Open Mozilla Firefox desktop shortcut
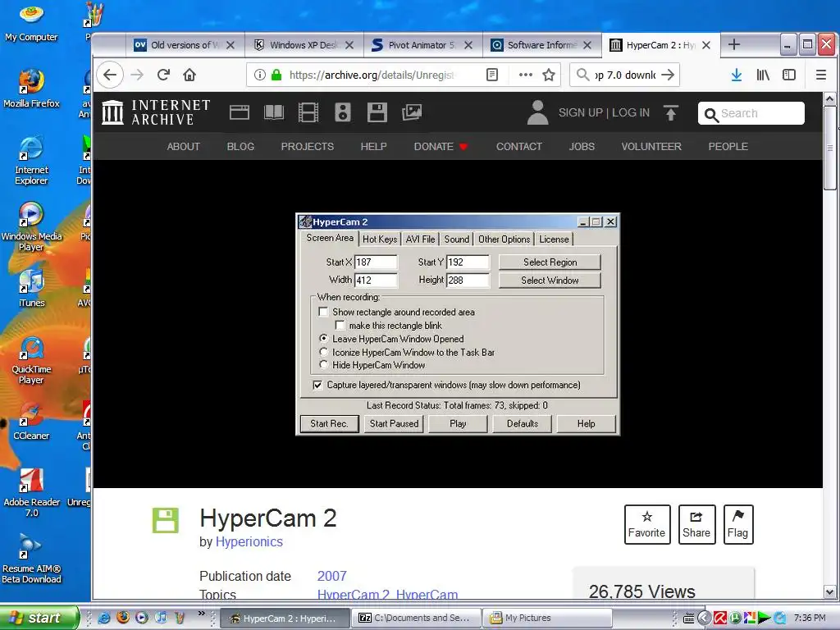This screenshot has width=840, height=630. 31,89
